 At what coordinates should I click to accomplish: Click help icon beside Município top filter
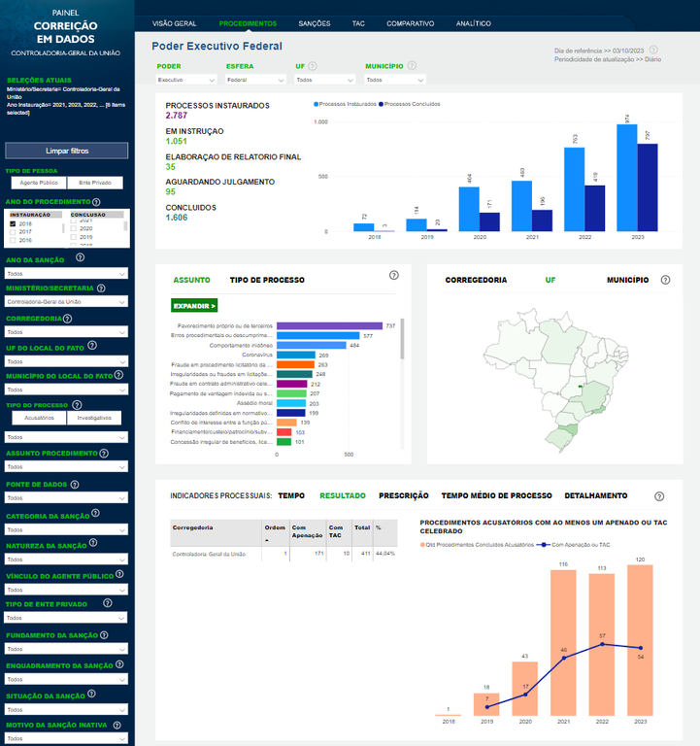[412, 66]
